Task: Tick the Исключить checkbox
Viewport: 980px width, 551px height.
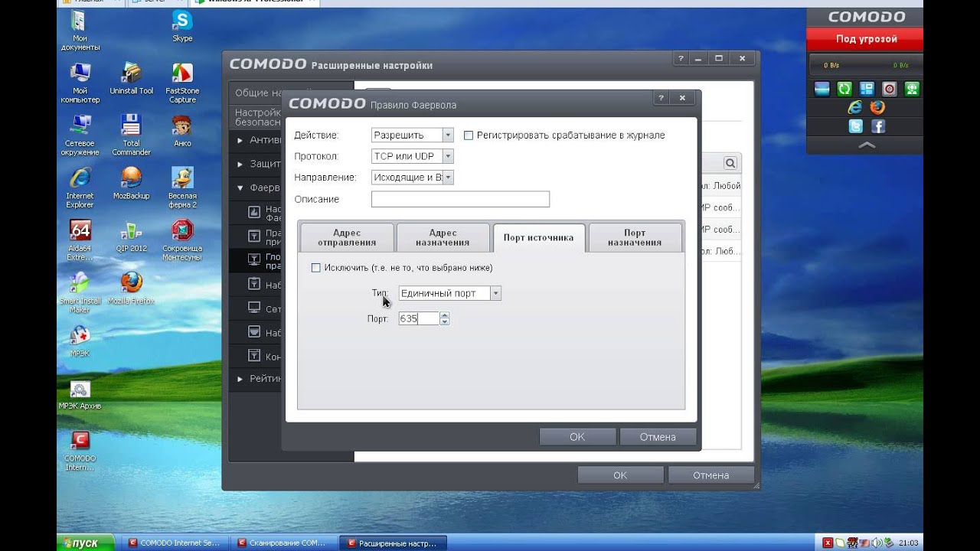Action: (315, 268)
